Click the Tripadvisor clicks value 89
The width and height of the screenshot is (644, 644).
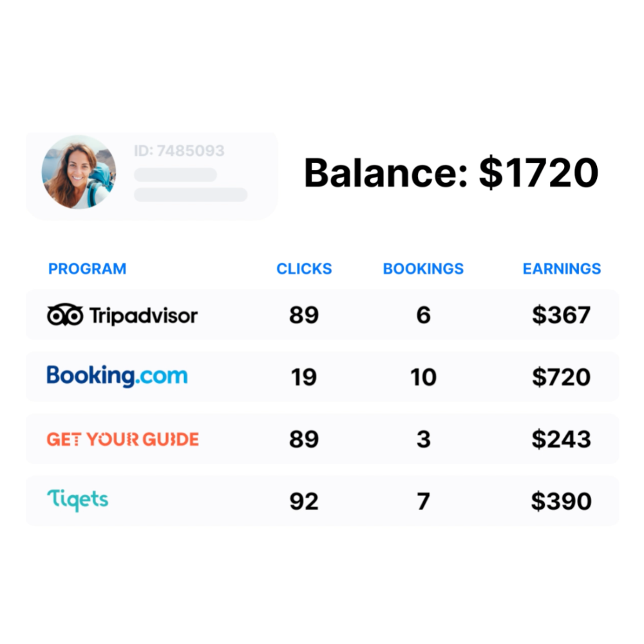304,316
